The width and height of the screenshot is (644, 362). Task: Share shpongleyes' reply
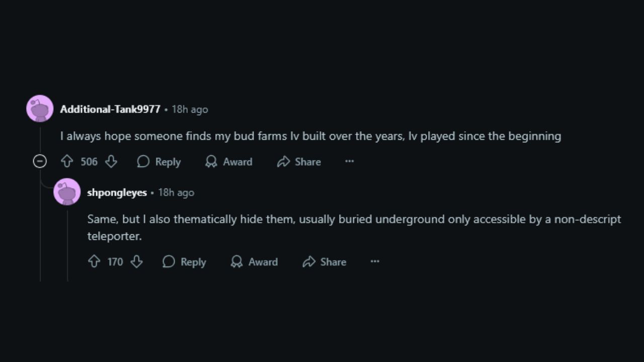click(325, 261)
